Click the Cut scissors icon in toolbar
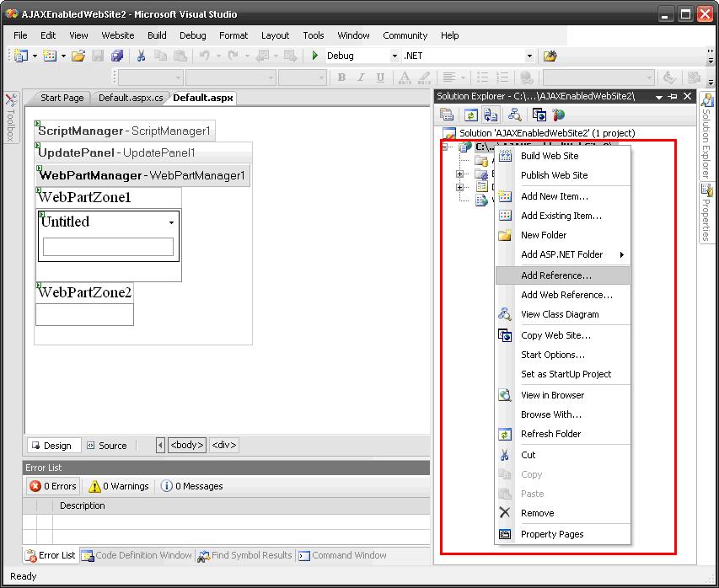Image resolution: width=719 pixels, height=588 pixels. click(x=142, y=56)
